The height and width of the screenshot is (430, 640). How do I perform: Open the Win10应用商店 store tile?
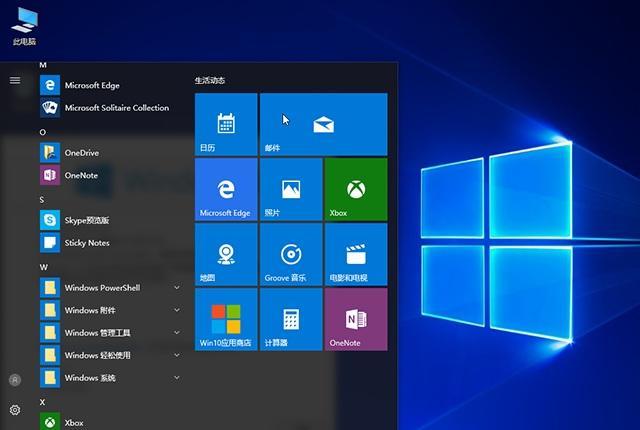(226, 319)
